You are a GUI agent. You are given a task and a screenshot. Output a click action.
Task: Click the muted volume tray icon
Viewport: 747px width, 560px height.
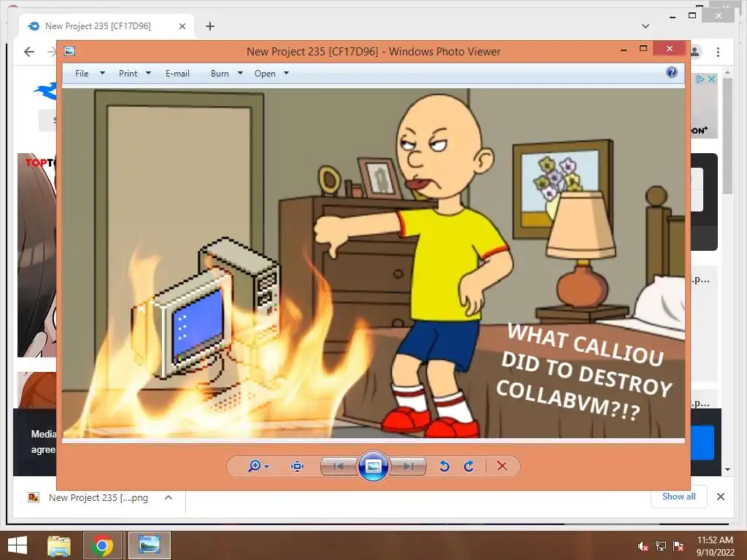pos(643,546)
